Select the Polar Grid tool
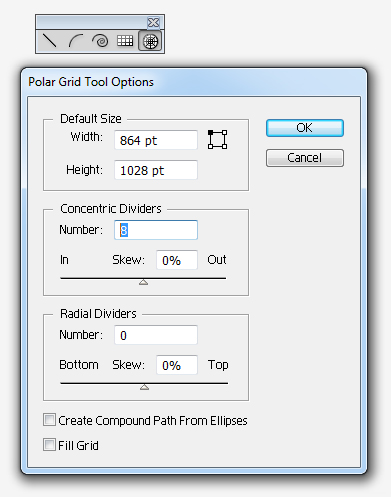Viewport: 391px width, 497px height. point(150,41)
